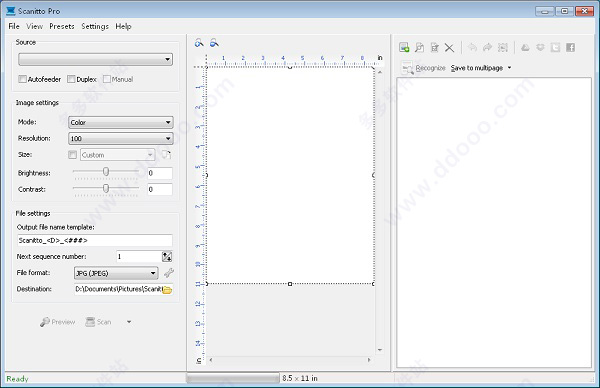Image resolution: width=600 pixels, height=388 pixels.
Task: Open the Settings menu
Action: [95, 26]
